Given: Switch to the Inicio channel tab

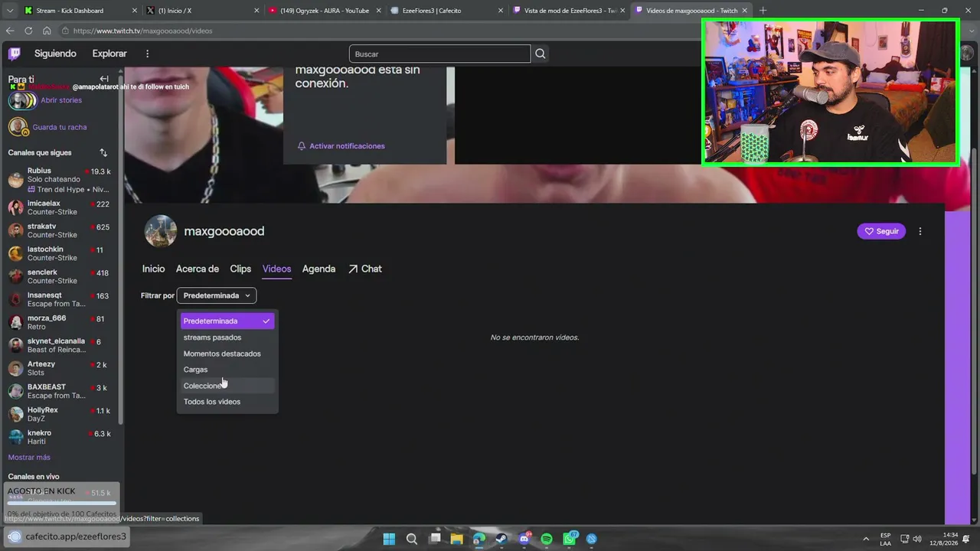Looking at the screenshot, I should [x=153, y=269].
